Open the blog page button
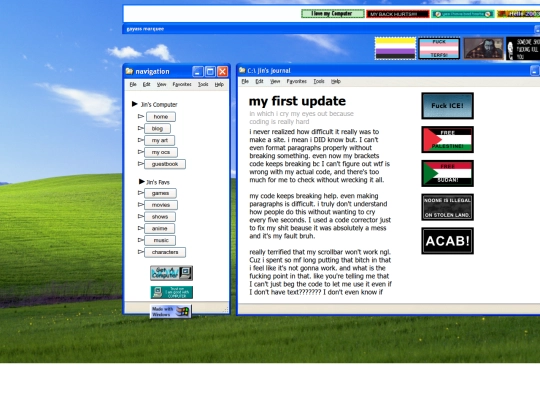 [157, 128]
